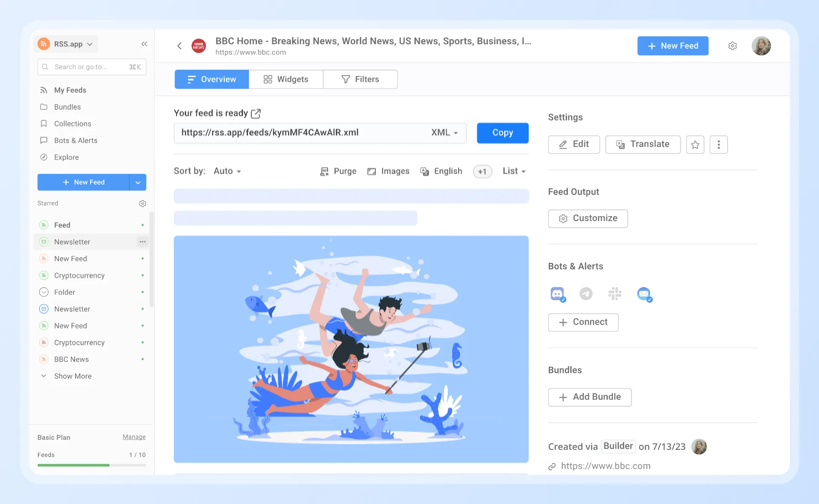The width and height of the screenshot is (819, 504).
Task: Customize the feed output
Action: click(x=588, y=219)
